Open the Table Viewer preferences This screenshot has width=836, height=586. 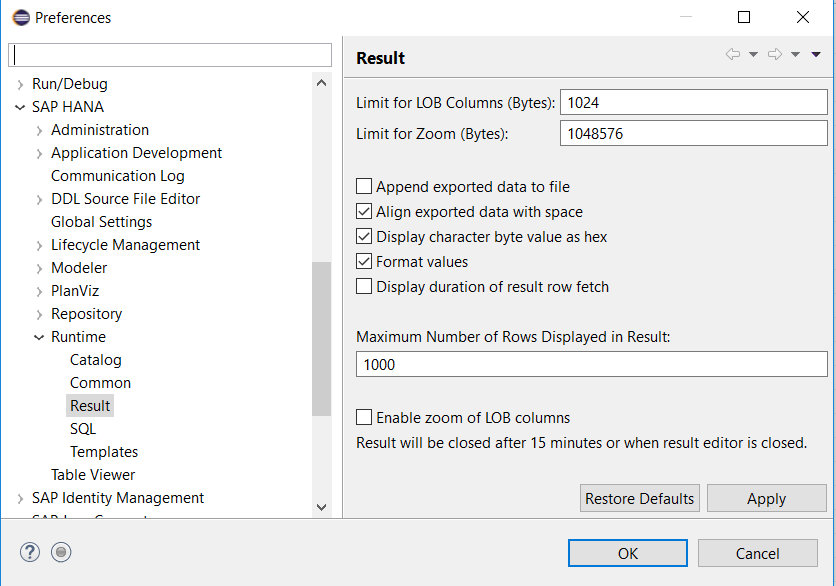93,474
